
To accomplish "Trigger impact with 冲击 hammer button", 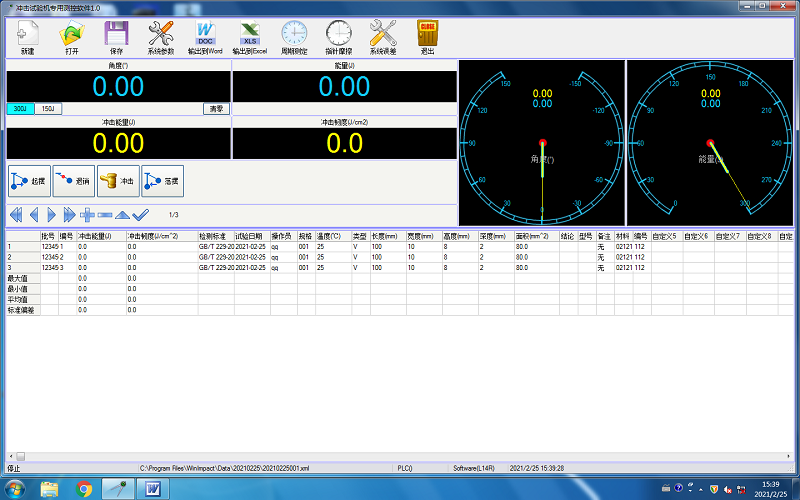I will click(118, 181).
